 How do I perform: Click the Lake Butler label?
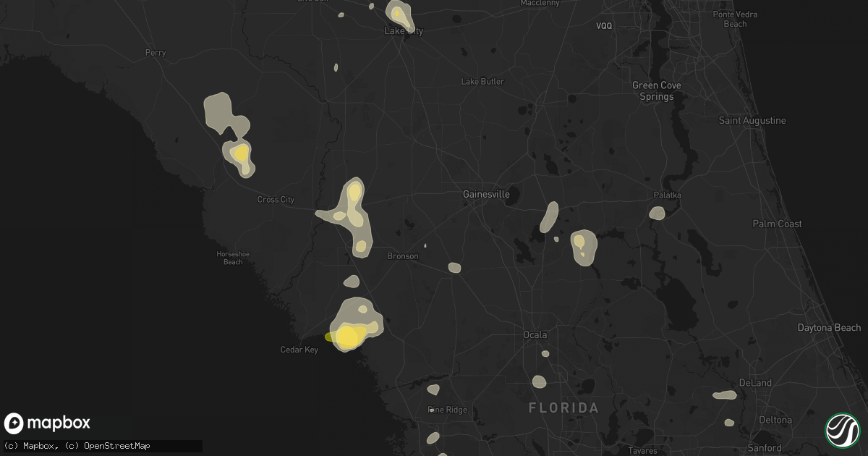click(482, 82)
